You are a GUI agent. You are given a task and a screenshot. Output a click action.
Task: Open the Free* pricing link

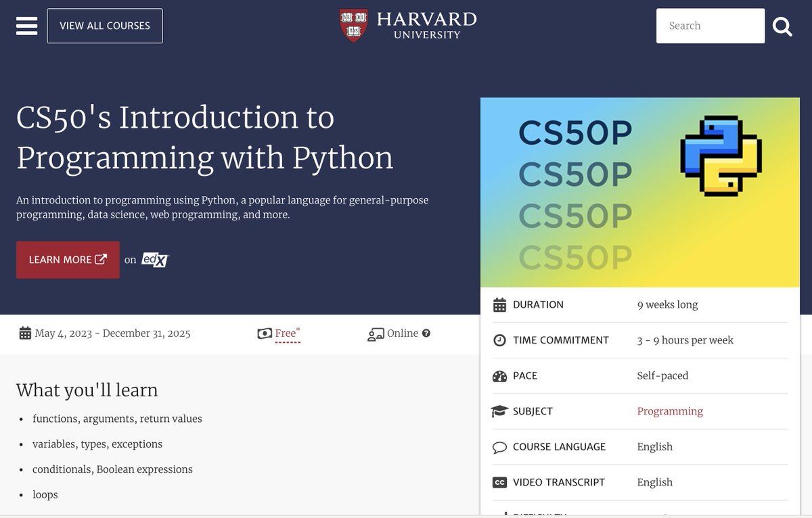[x=288, y=333]
